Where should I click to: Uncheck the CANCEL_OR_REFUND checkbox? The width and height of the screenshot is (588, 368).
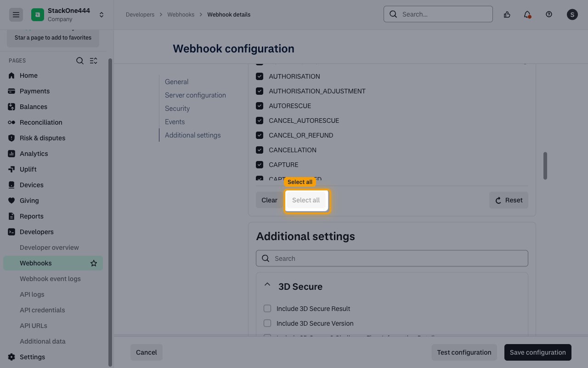tap(260, 135)
